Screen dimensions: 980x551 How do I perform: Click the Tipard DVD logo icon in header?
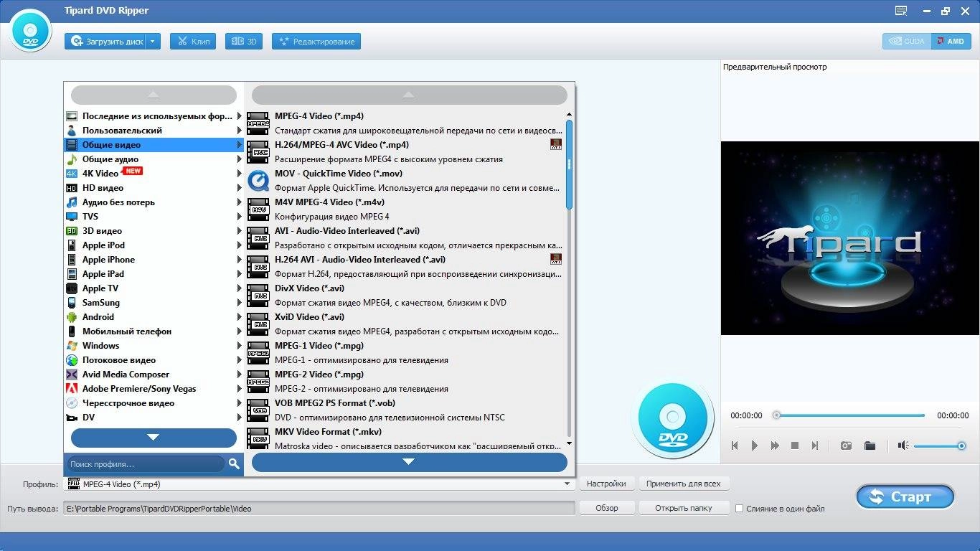30,32
